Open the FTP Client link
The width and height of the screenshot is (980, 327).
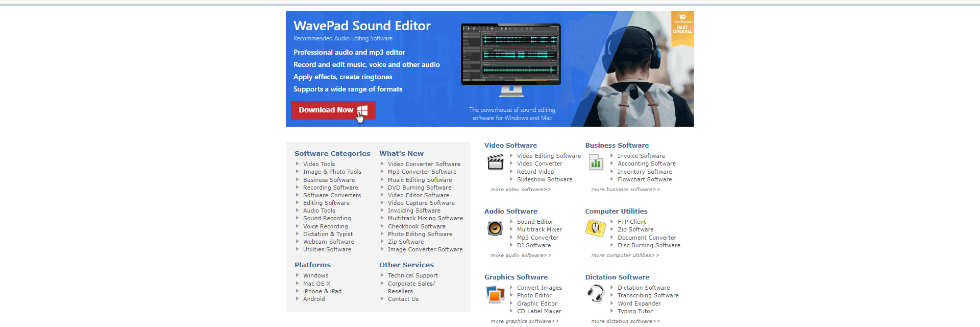point(631,222)
